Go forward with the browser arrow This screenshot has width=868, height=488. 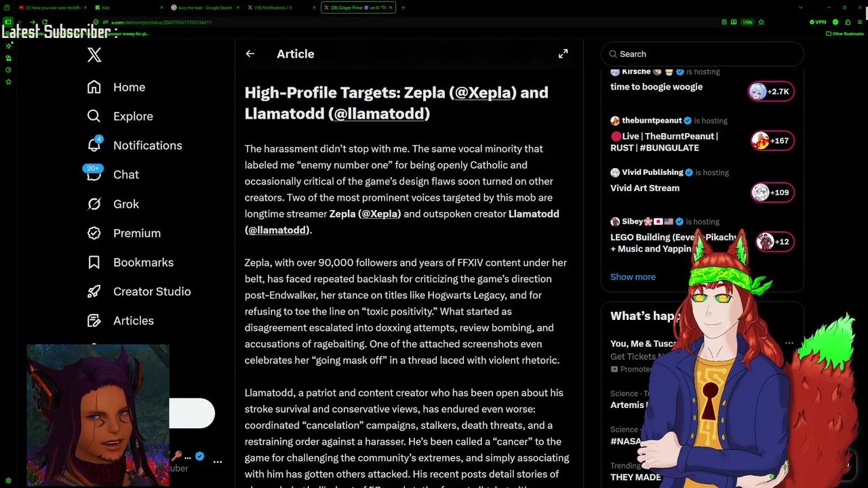(33, 22)
